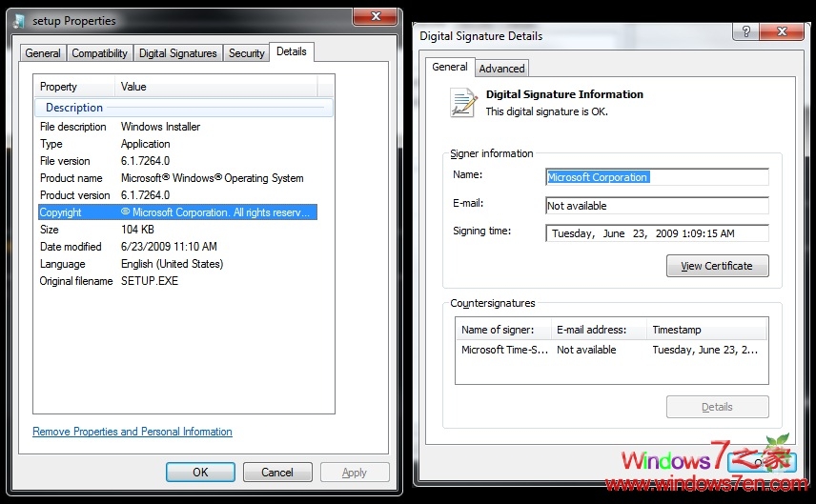
Task: Click the Signing time field
Action: tap(657, 233)
